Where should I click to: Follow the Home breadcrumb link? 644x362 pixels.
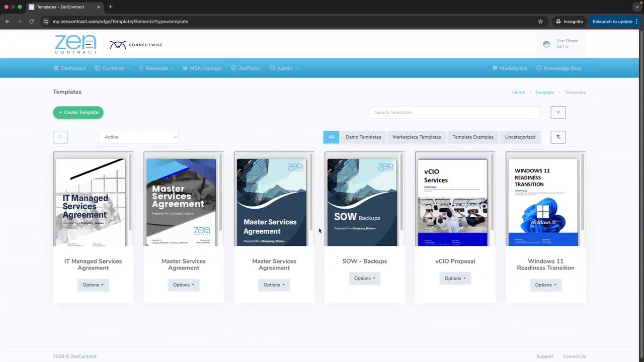click(x=518, y=93)
